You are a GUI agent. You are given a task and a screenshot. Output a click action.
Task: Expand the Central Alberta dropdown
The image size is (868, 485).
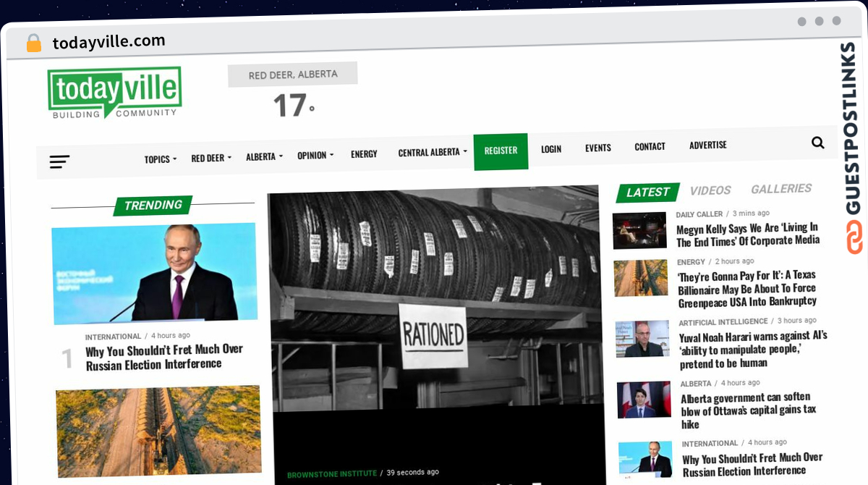click(433, 152)
